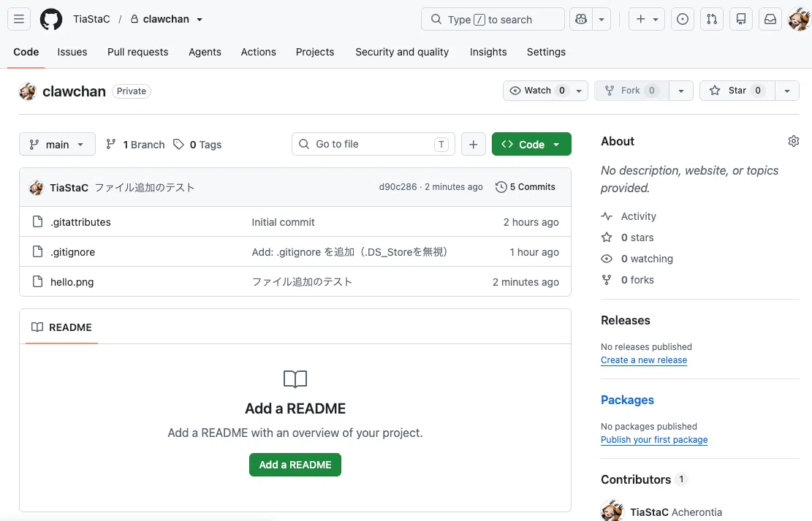This screenshot has width=812, height=521.
Task: Open Copilot chat icon in header
Action: tap(581, 19)
